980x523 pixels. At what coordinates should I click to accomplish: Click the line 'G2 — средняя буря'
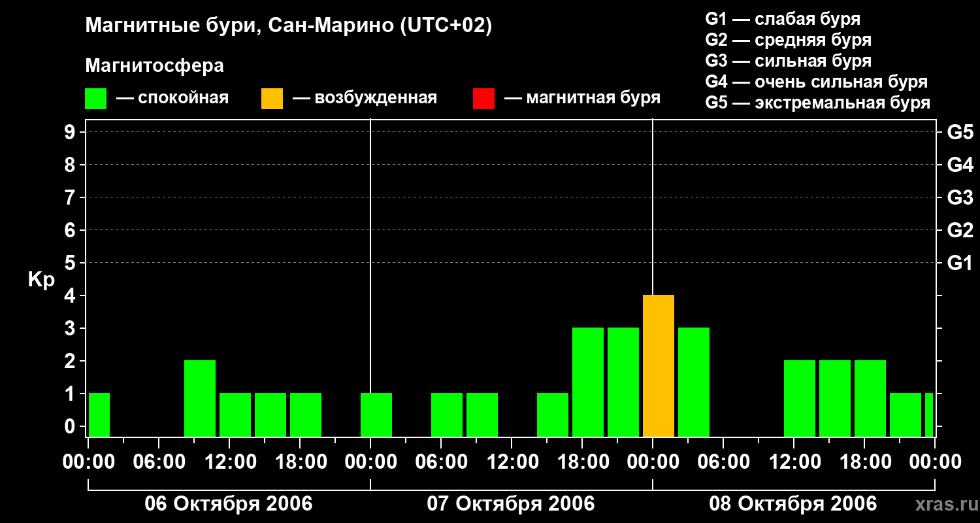coord(789,40)
